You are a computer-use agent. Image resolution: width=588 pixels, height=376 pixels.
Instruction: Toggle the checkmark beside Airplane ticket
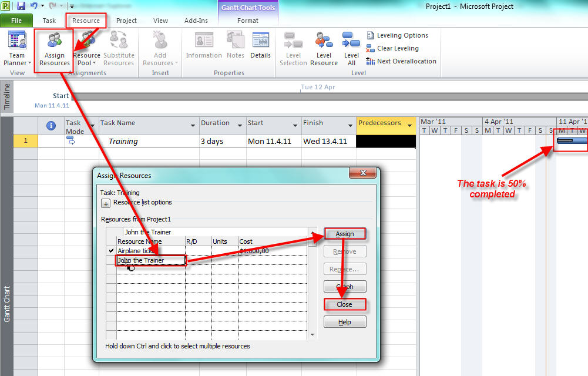click(x=111, y=251)
